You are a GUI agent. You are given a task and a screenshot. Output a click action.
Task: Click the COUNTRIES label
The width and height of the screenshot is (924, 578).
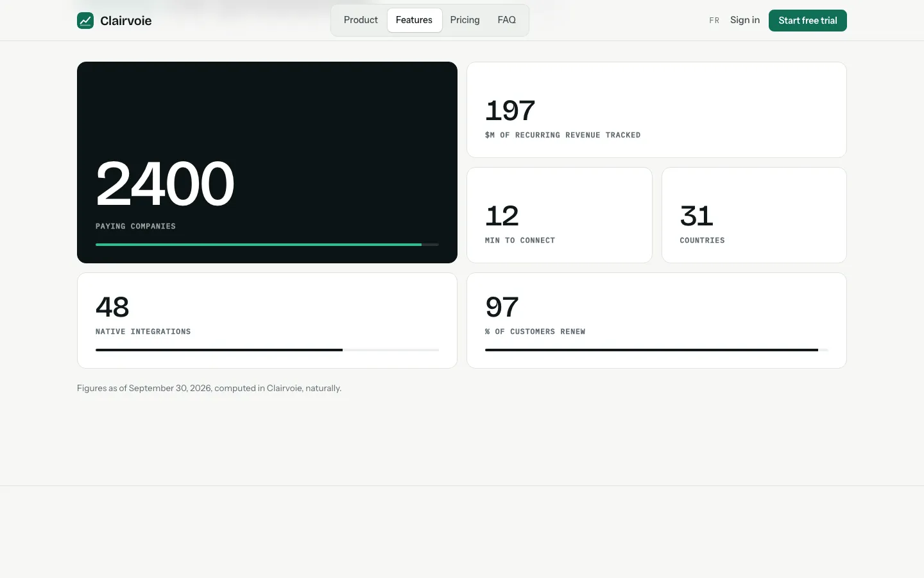pyautogui.click(x=702, y=240)
